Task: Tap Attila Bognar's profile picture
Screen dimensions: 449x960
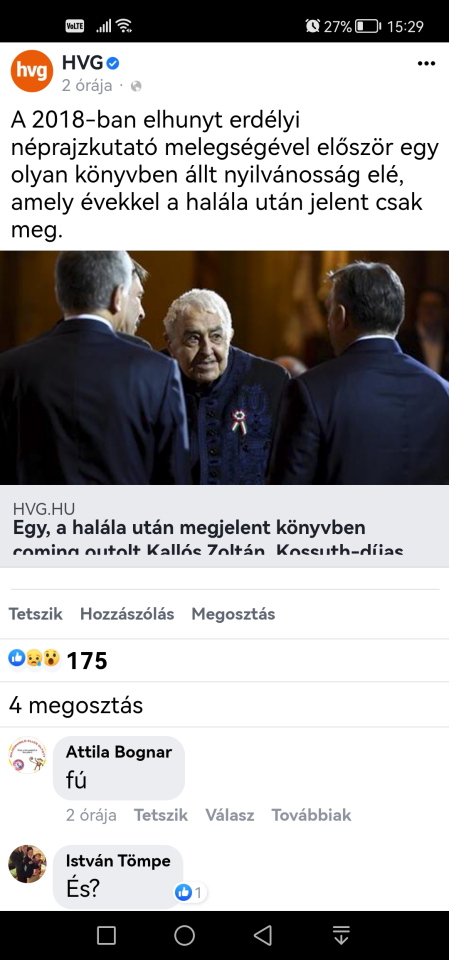Action: tap(28, 755)
